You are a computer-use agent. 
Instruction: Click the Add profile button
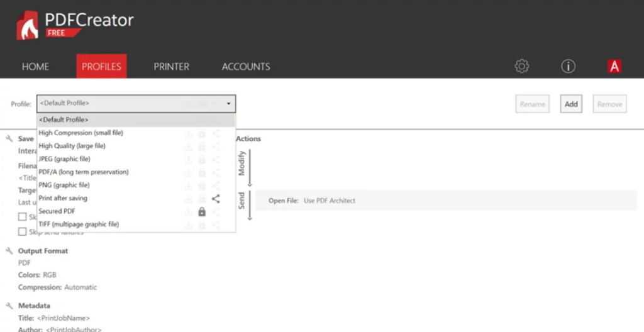point(571,104)
